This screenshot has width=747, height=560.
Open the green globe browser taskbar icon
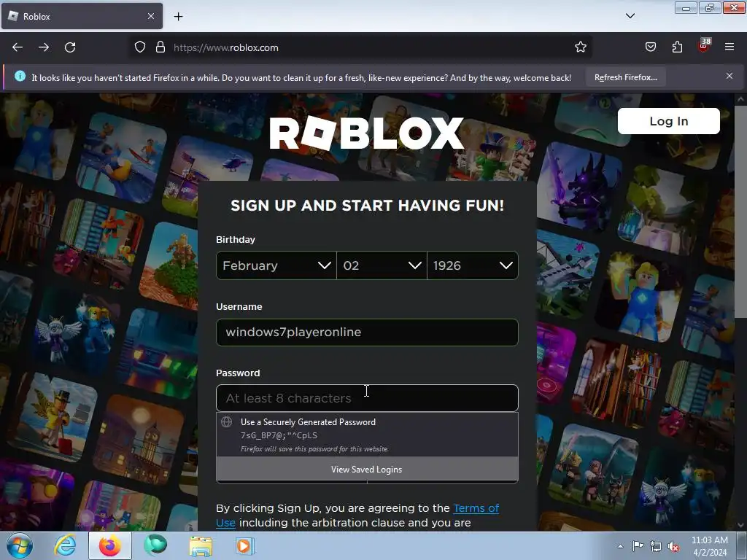pyautogui.click(x=155, y=545)
